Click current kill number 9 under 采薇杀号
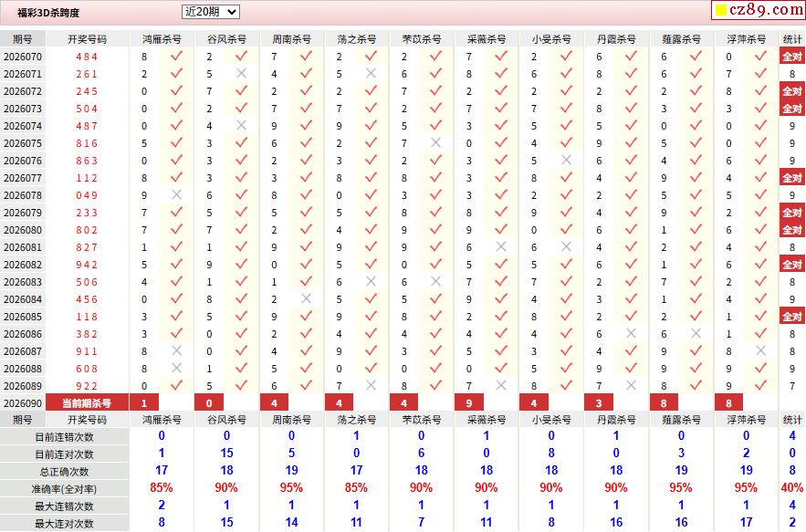 tap(469, 403)
